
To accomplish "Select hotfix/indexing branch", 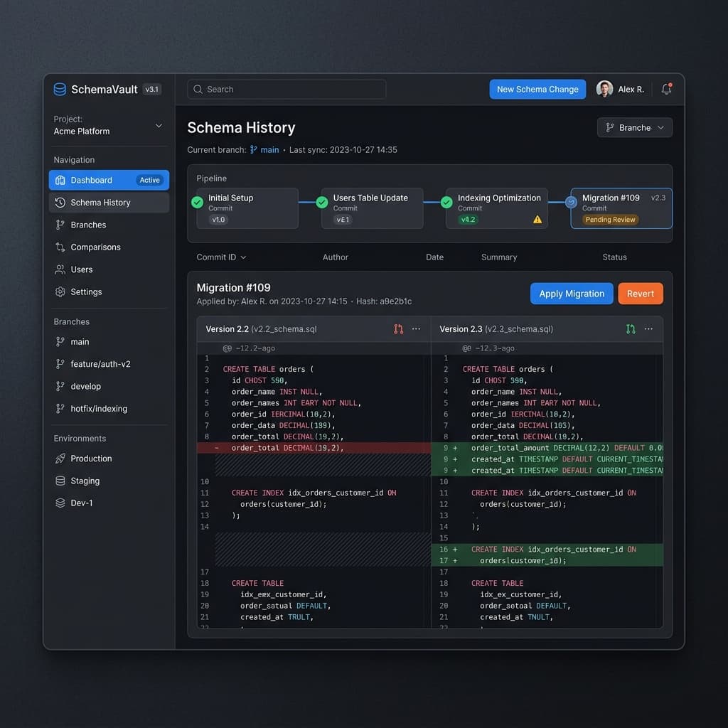I will (x=109, y=409).
